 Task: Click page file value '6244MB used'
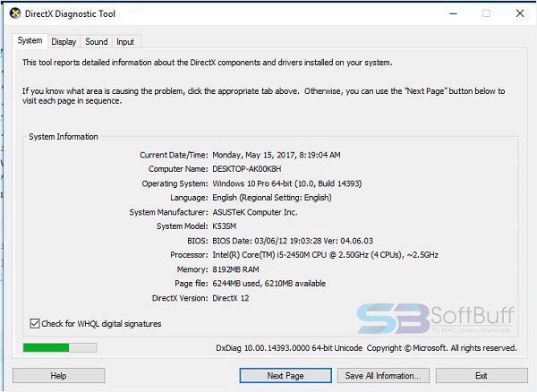tap(236, 284)
